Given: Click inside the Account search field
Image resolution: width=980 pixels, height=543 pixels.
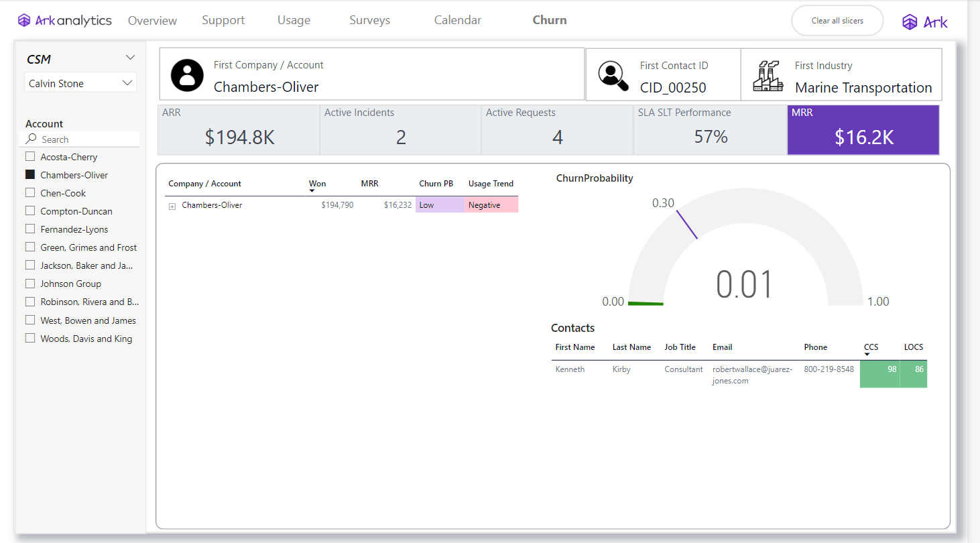Looking at the screenshot, I should 80,139.
